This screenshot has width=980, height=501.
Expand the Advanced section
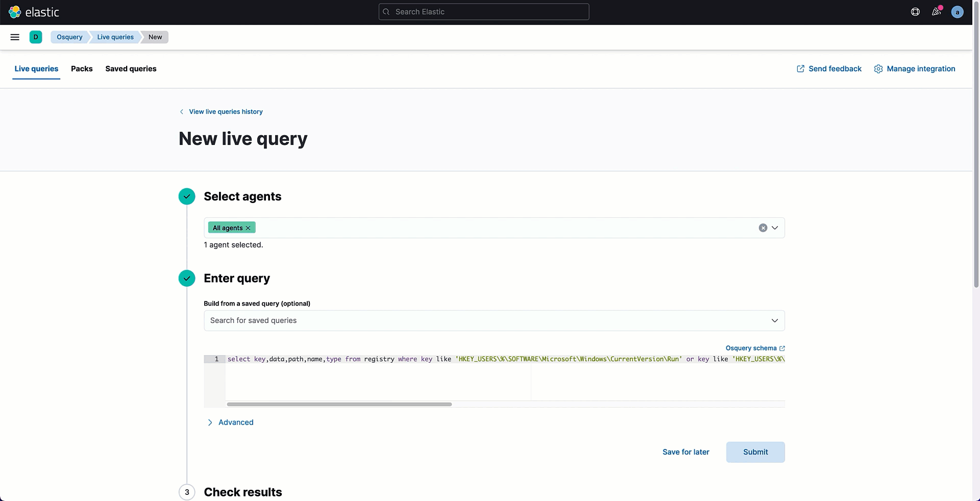coord(230,422)
